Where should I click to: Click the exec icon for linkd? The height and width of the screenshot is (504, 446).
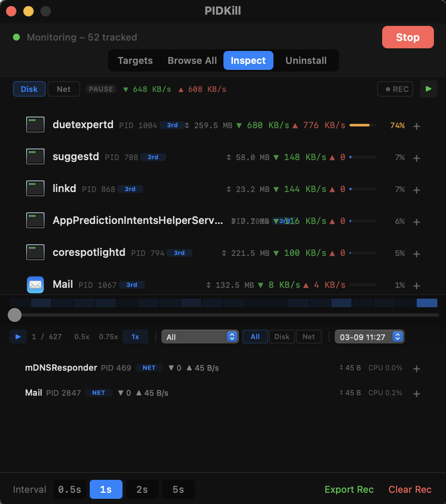[x=35, y=188]
